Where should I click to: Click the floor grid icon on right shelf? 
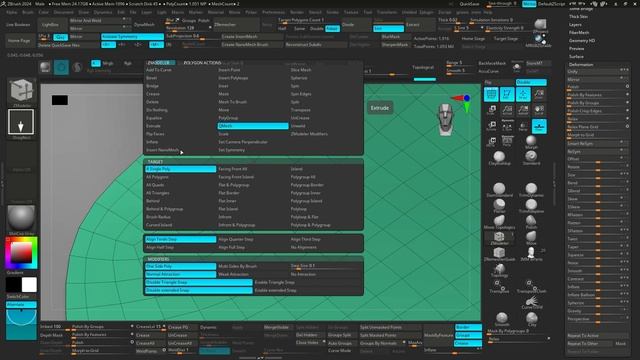(x=539, y=126)
